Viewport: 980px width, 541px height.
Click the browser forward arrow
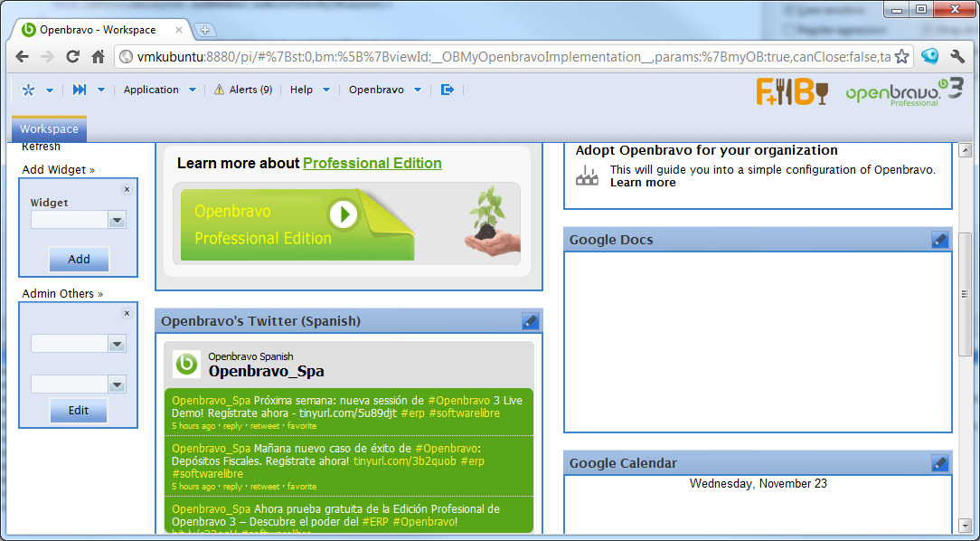[48, 57]
